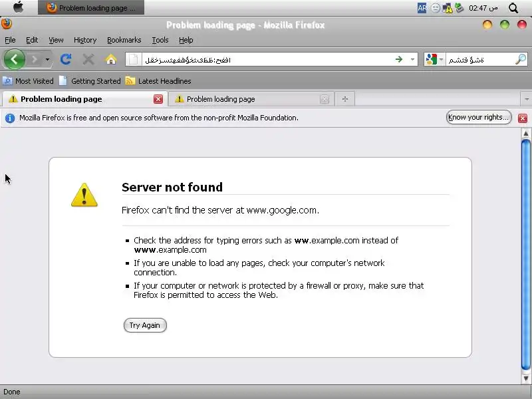This screenshot has height=399, width=532.
Task: Click the Server not found heading
Action: 172,188
